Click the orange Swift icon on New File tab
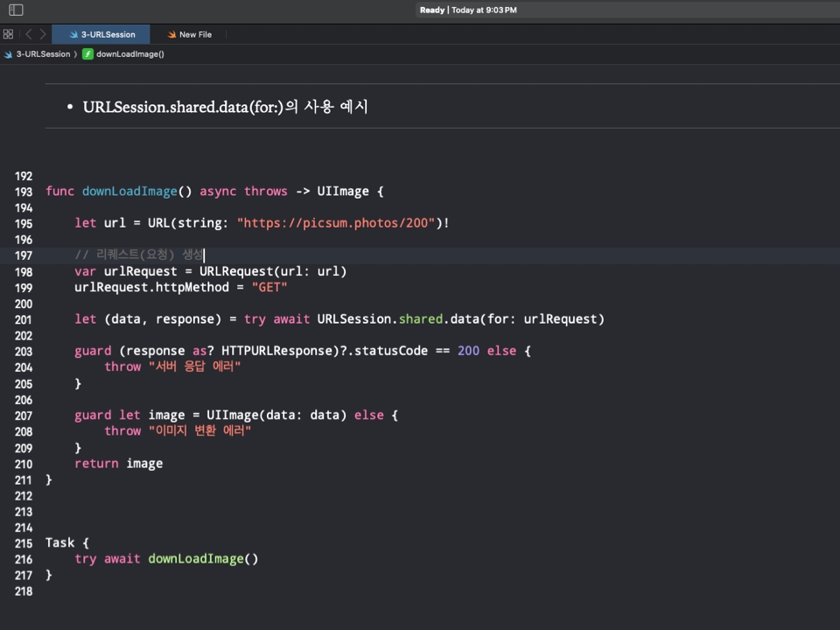 [171, 35]
